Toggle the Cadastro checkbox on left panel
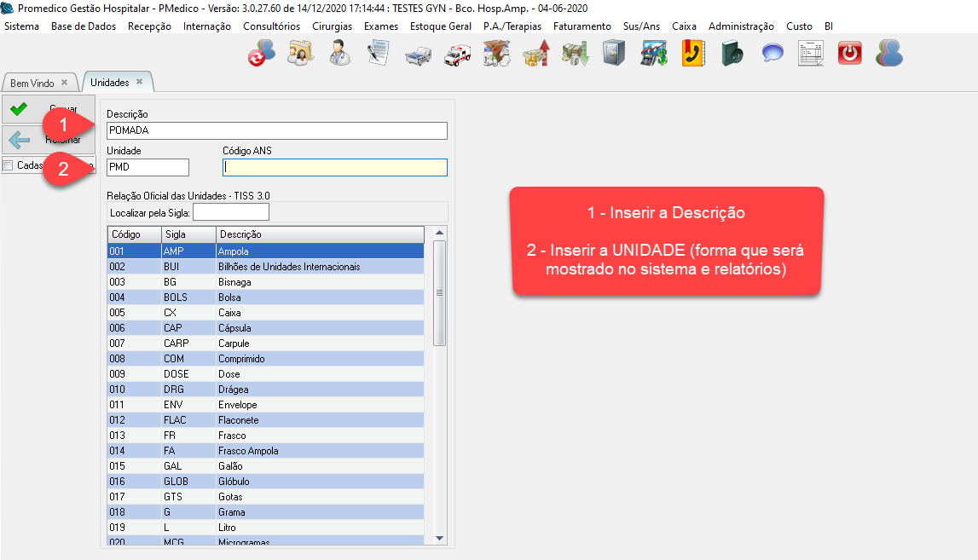 point(9,165)
